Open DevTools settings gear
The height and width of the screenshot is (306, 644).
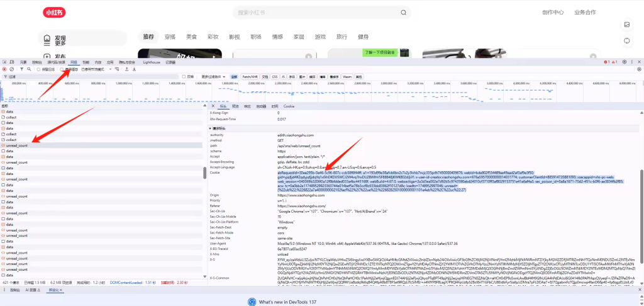(625, 62)
